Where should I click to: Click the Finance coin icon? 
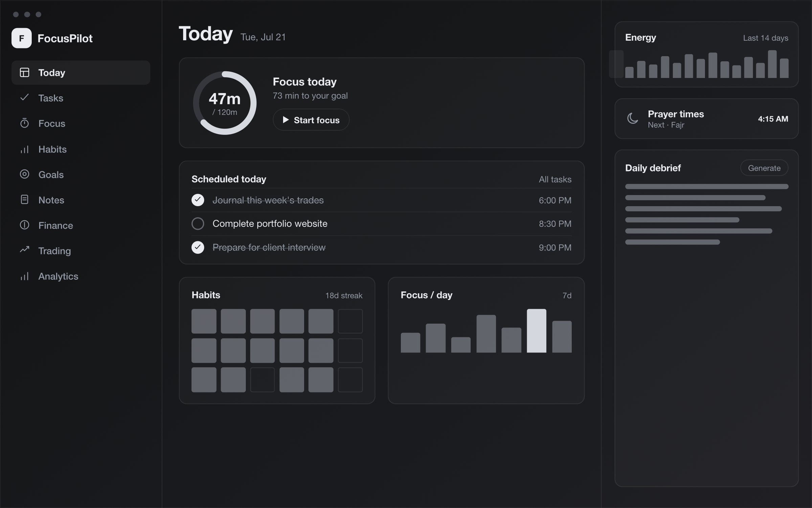pos(24,225)
